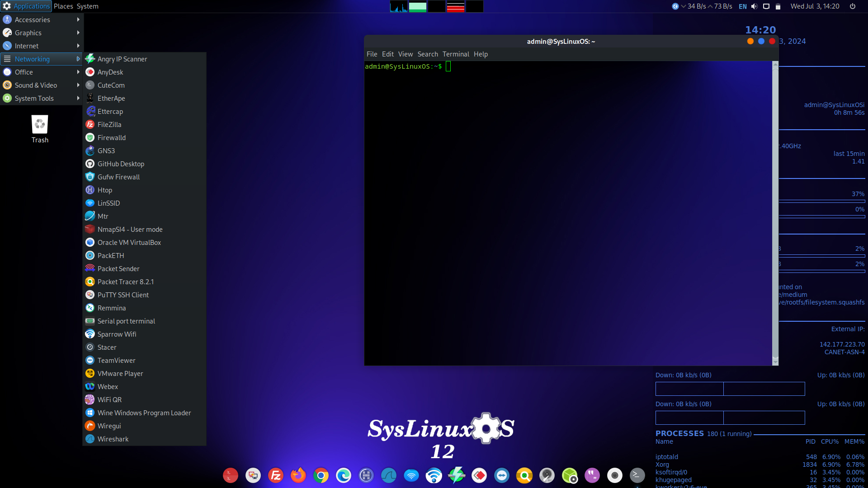Open Microsoft Edge from the dock
The image size is (868, 488).
[x=344, y=475]
